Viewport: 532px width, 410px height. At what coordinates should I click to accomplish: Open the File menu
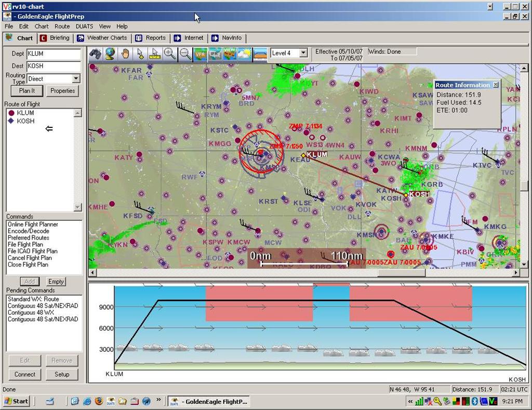pos(9,26)
